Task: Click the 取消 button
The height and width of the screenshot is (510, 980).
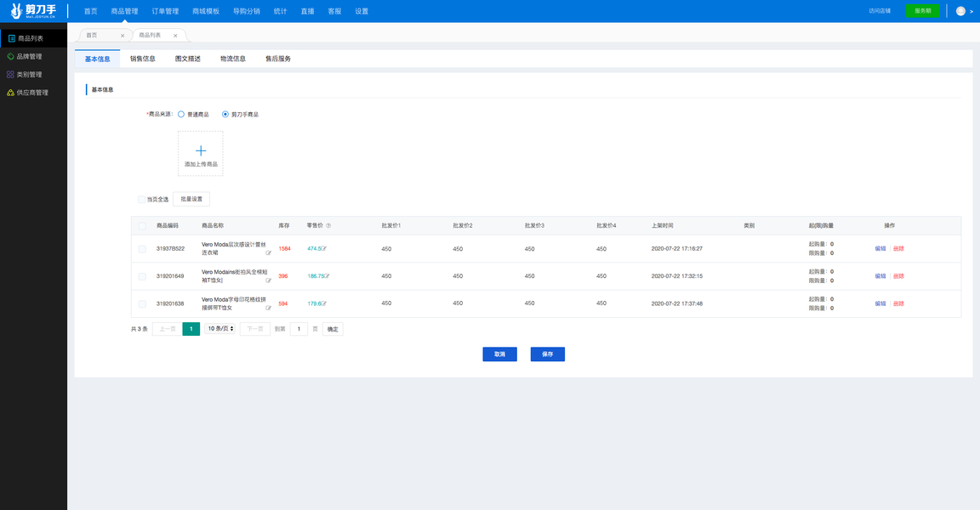Action: click(x=499, y=354)
